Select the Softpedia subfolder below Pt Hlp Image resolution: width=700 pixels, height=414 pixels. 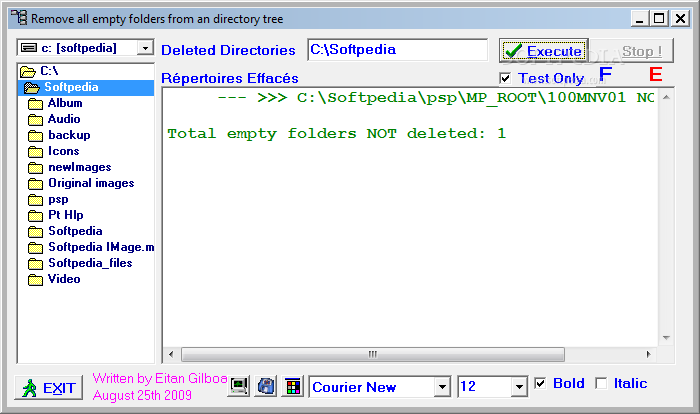point(65,231)
